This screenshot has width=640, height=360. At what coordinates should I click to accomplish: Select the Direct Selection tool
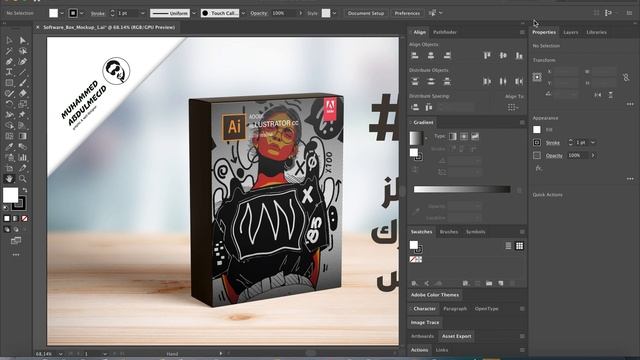[x=23, y=40]
